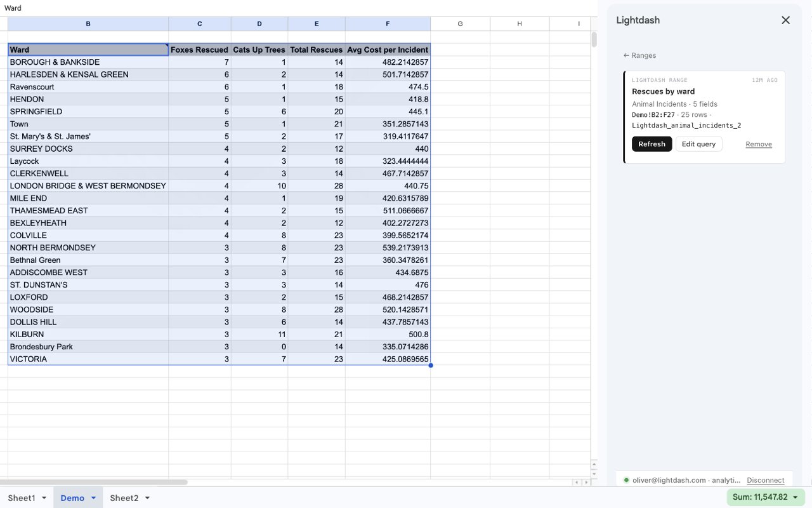This screenshot has width=812, height=508.
Task: Select the ST. DUNSTAN'S cell
Action: point(88,285)
